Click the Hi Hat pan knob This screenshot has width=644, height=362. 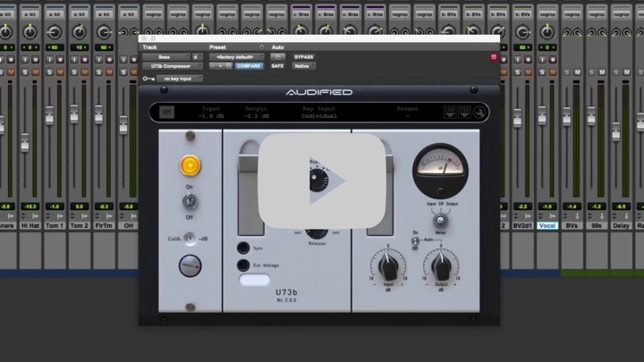(x=30, y=31)
